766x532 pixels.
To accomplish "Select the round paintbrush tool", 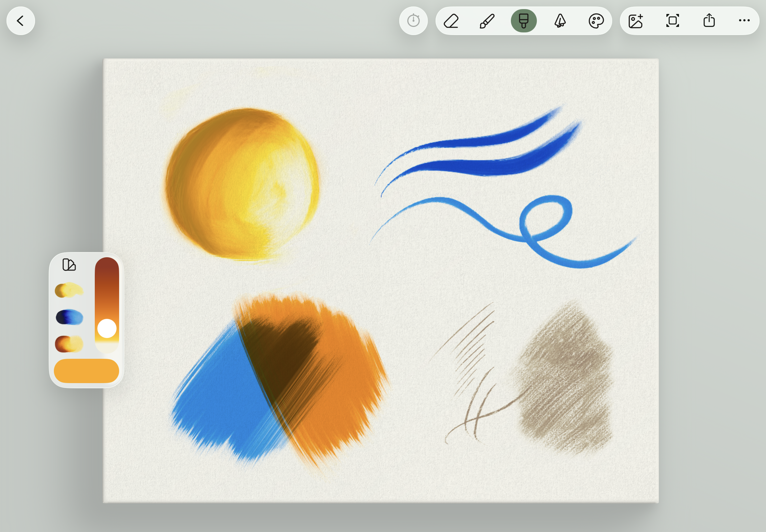I will point(487,21).
